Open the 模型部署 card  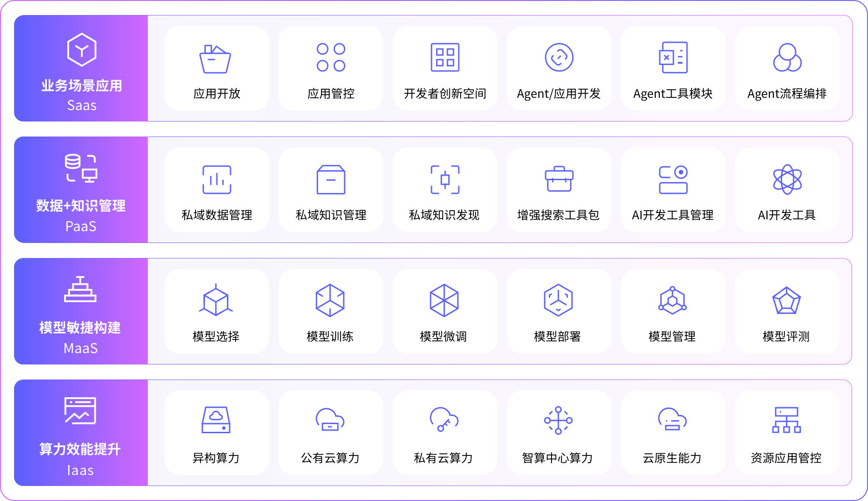[559, 311]
